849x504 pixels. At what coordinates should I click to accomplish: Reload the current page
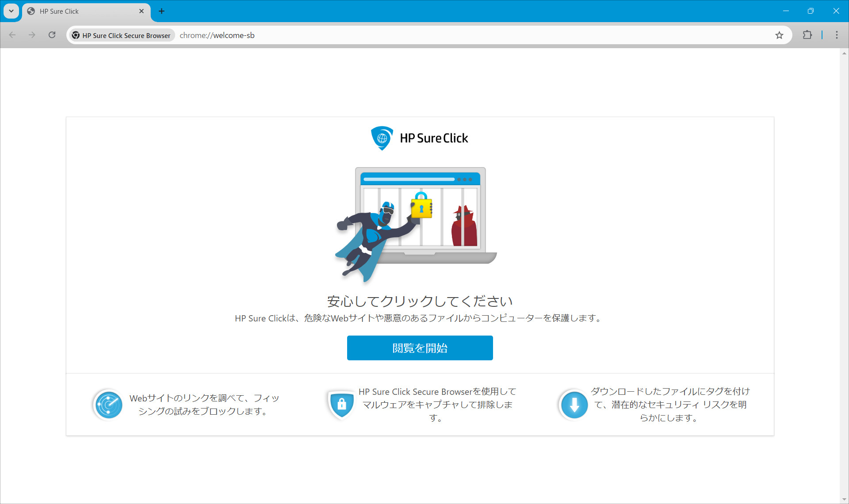pos(52,35)
